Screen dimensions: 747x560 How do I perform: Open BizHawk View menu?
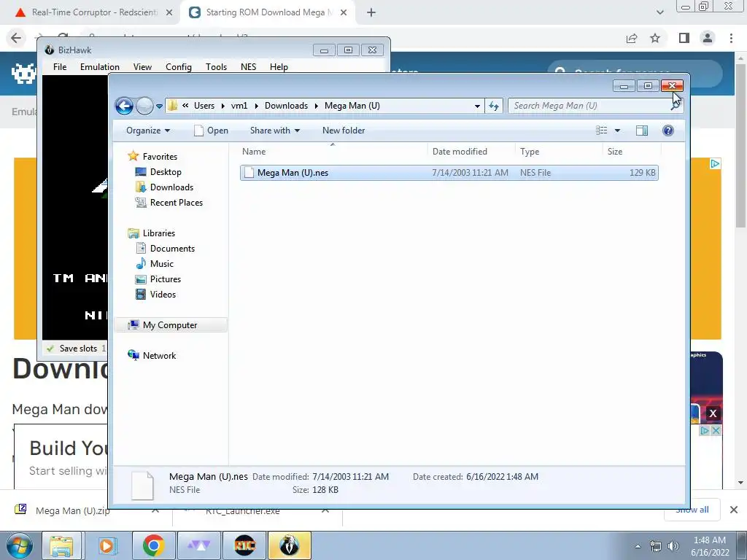coord(142,67)
